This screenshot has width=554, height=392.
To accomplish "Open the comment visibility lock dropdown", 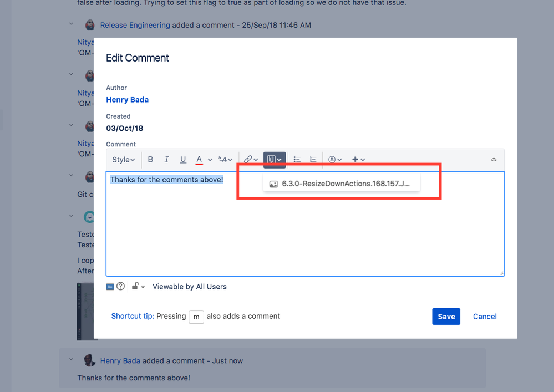I will point(138,287).
